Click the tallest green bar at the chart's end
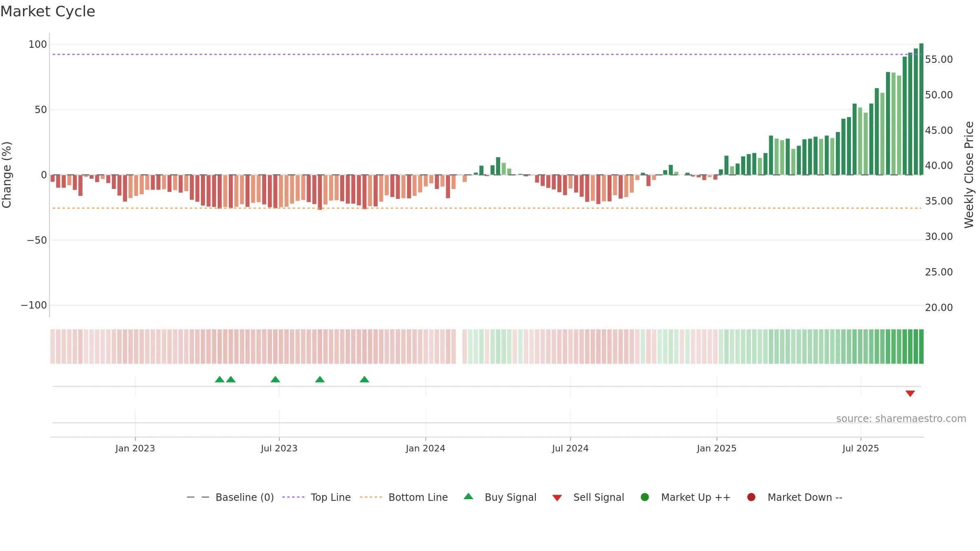The width and height of the screenshot is (980, 551). [921, 109]
